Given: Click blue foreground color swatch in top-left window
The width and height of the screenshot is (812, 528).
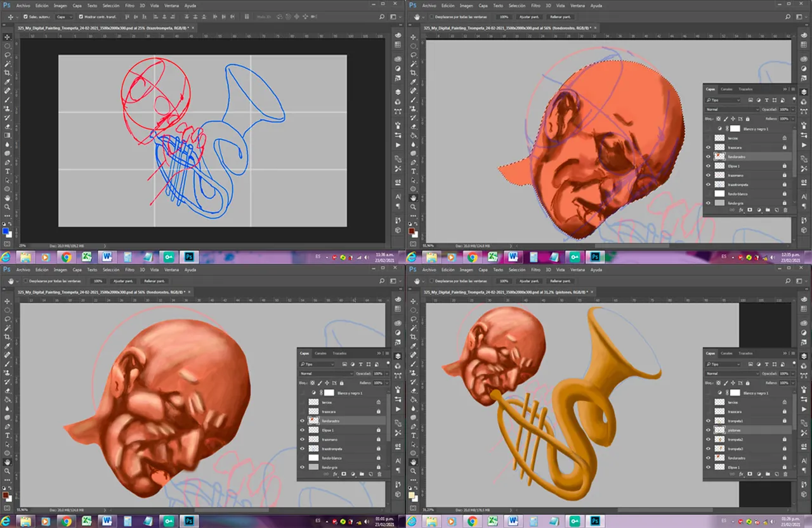Looking at the screenshot, I should (x=6, y=231).
